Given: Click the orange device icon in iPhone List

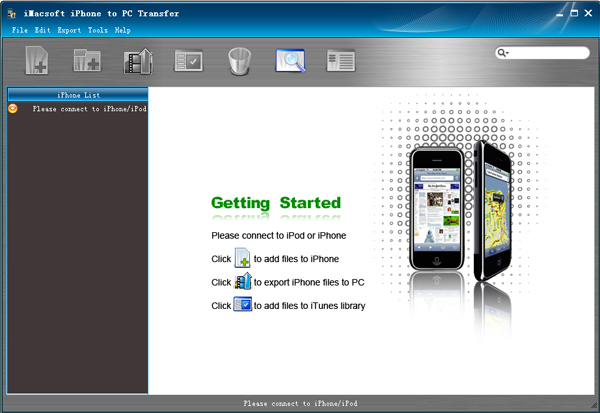Looking at the screenshot, I should [13, 108].
